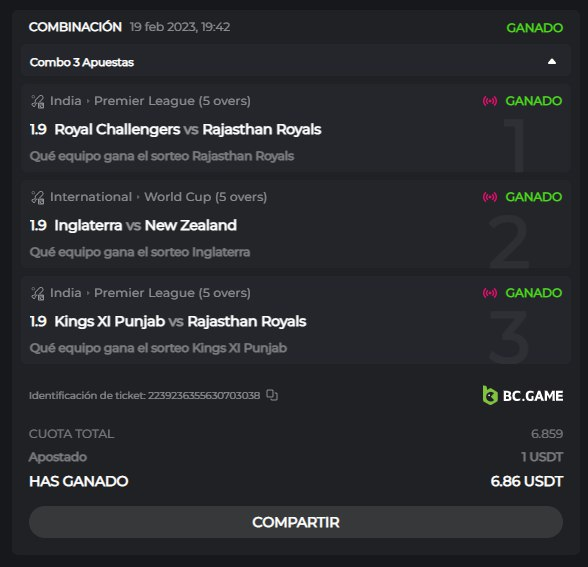Click the ticket ID 2239236355630703038 text
Image resolution: width=588 pixels, height=567 pixels.
point(204,395)
